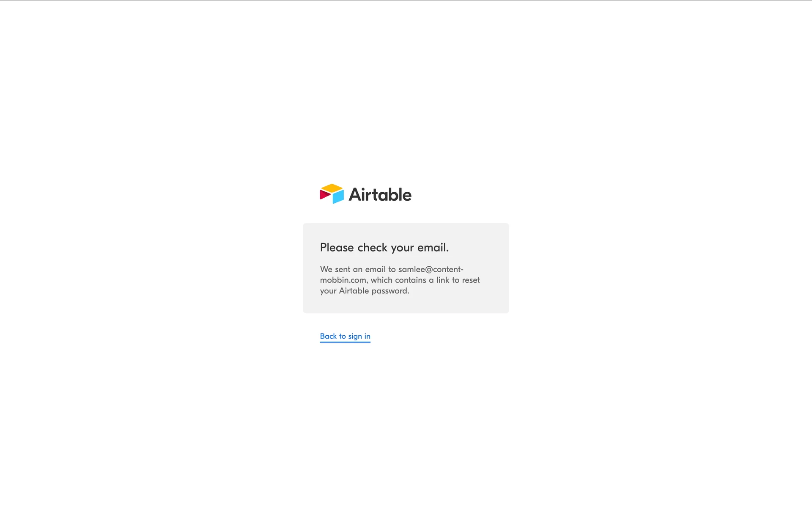Click the Airtable cube logo icon
812x508 pixels.
(332, 194)
